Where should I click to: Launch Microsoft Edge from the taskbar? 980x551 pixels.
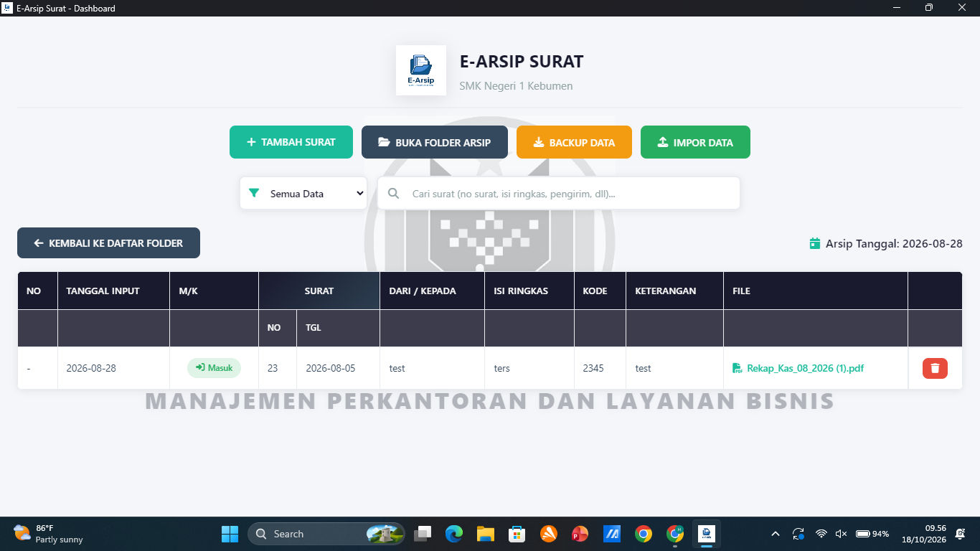tap(454, 534)
